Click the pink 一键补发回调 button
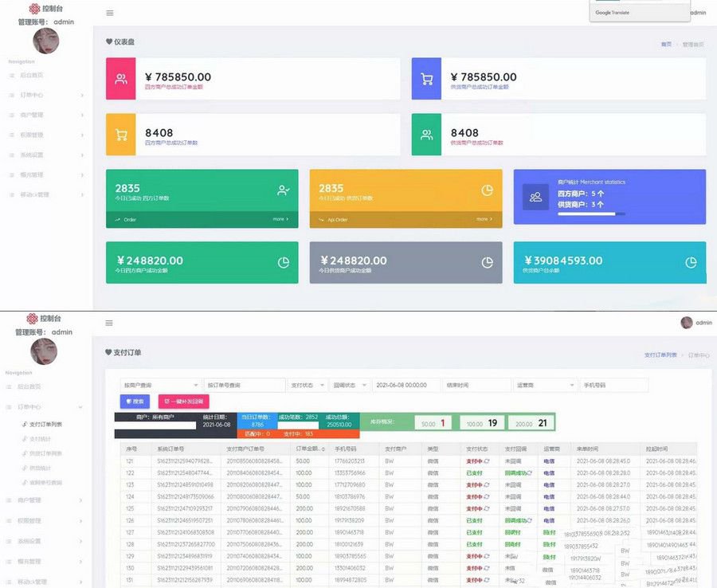 pyautogui.click(x=183, y=402)
